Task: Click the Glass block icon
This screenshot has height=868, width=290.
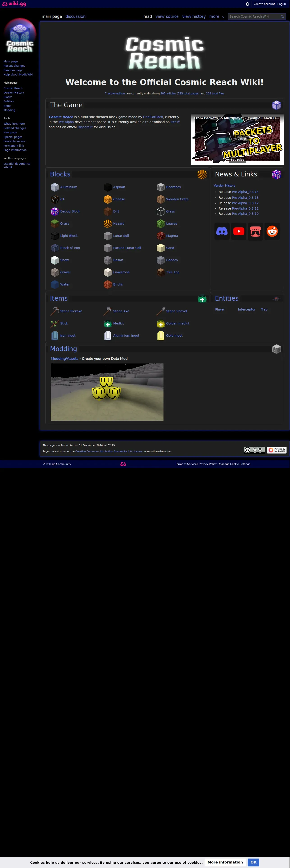Action: [x=161, y=212]
